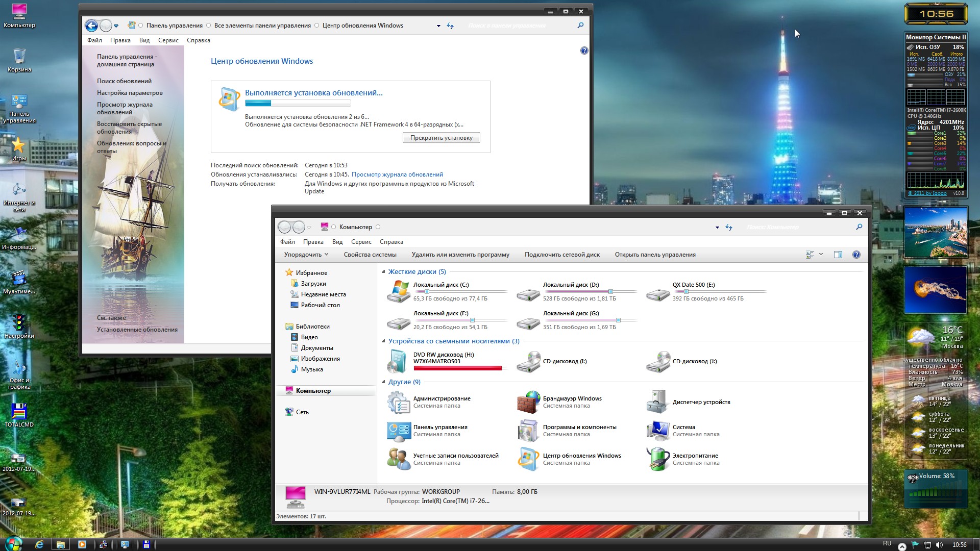The image size is (980, 551).
Task: Open Local Disk (G:) drive icon
Action: [x=528, y=322]
